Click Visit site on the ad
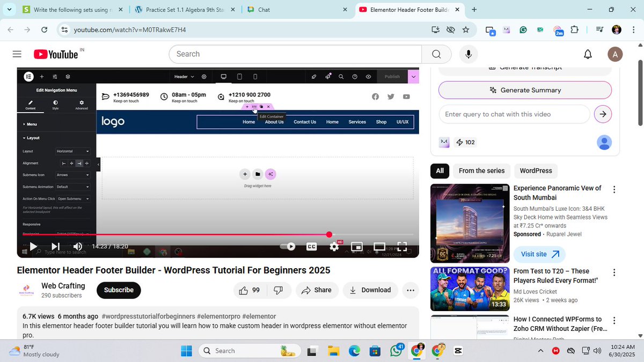The image size is (644, 362). click(x=539, y=254)
